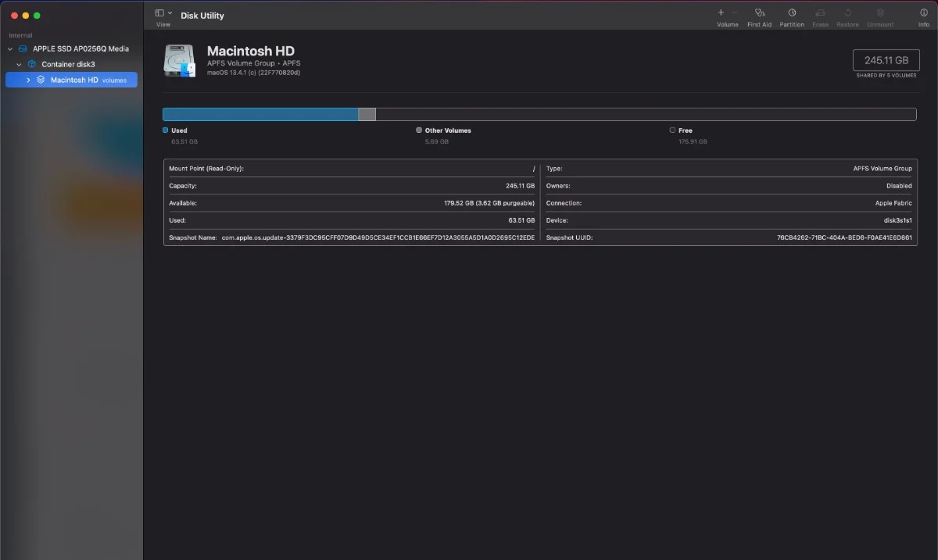938x560 pixels.
Task: Click the 175.91 GB free value
Action: point(693,142)
